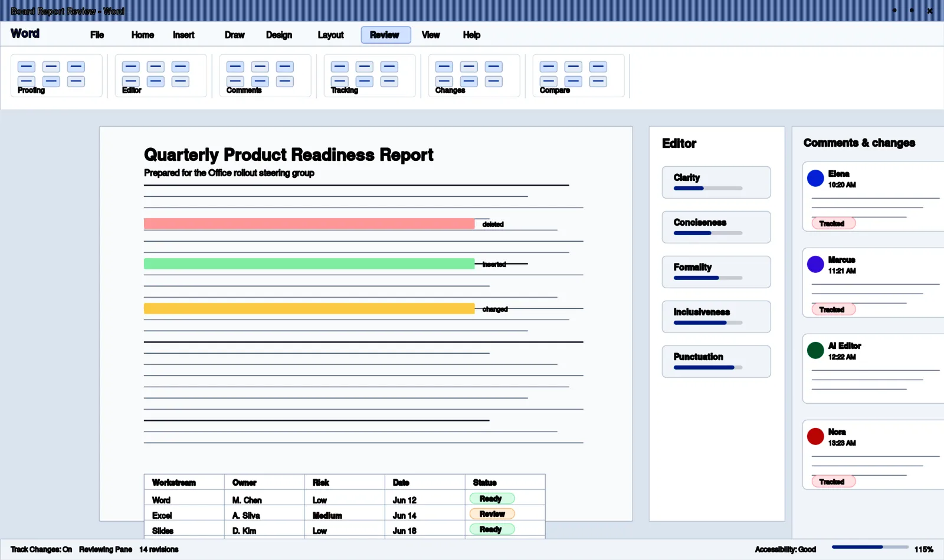The image size is (944, 560).
Task: Click the "14 revisions" status bar entry
Action: click(x=159, y=549)
